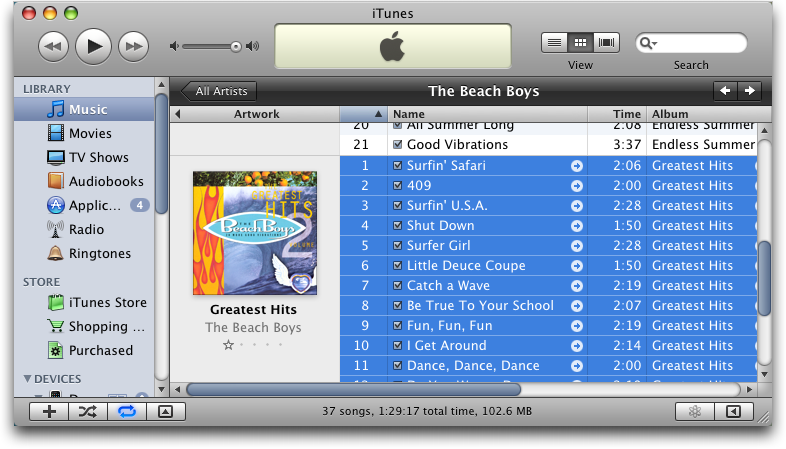
Task: Switch to Cover Flow view icon
Action: 607,43
